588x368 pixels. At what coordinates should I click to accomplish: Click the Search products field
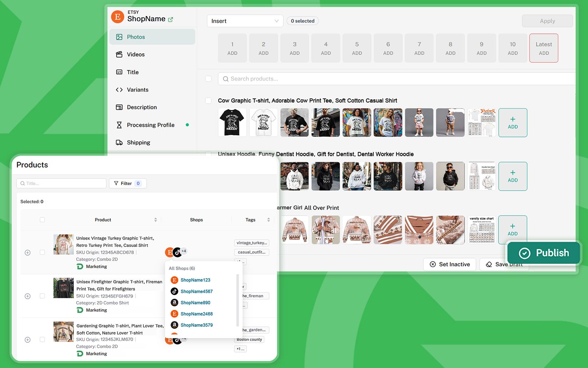tap(397, 79)
